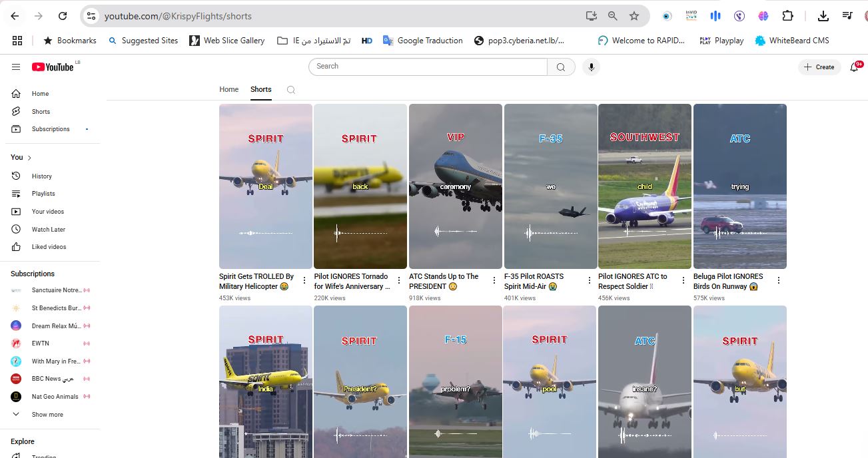The width and height of the screenshot is (868, 458).
Task: Open options menu on the Spirit TROLLED video
Action: pos(303,279)
